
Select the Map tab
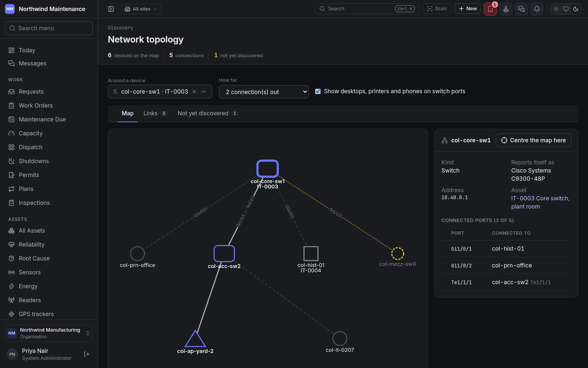click(x=128, y=113)
